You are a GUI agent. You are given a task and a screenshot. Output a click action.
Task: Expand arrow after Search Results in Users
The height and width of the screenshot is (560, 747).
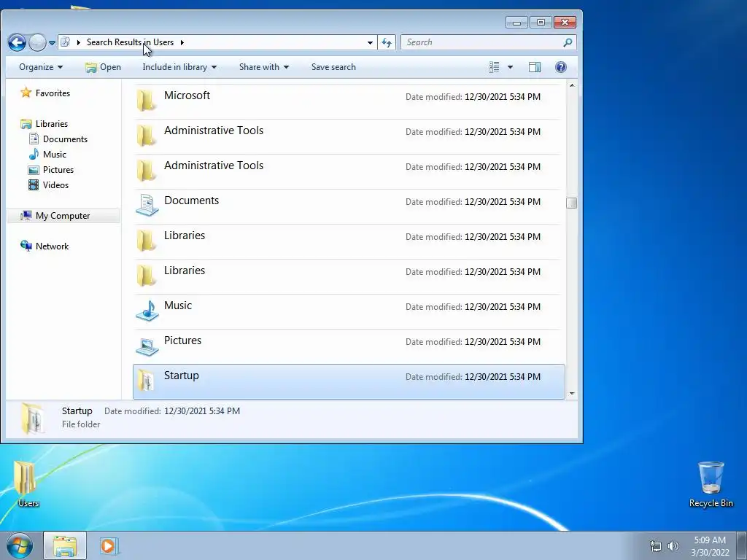point(182,42)
